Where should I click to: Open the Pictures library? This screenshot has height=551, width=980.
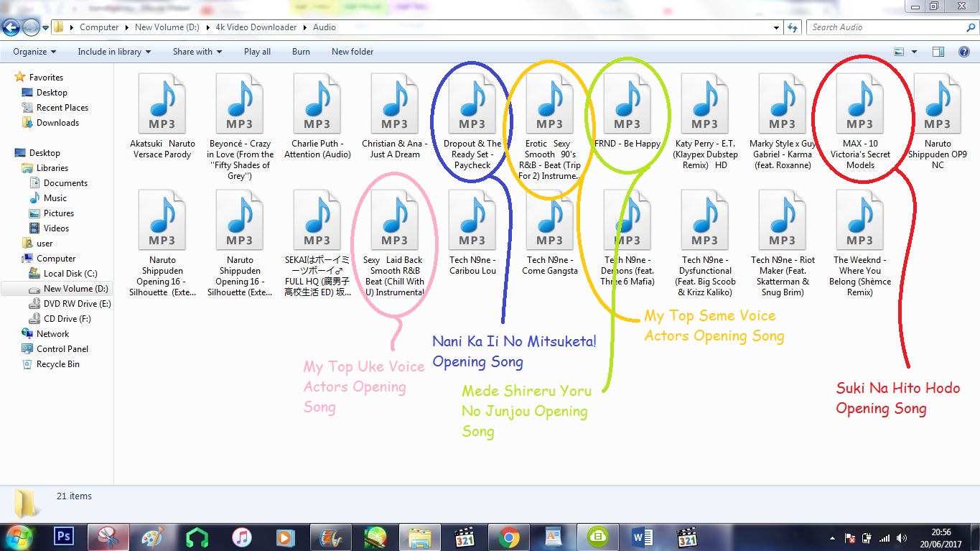(59, 213)
